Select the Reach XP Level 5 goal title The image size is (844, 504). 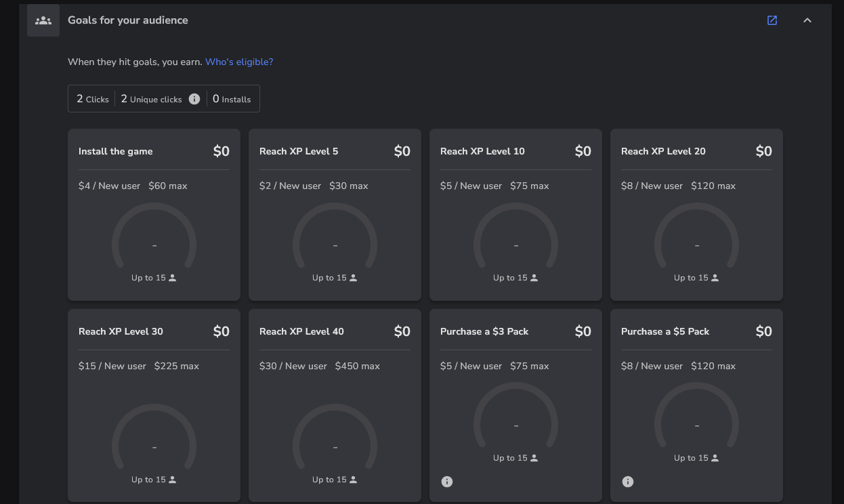[x=299, y=151]
